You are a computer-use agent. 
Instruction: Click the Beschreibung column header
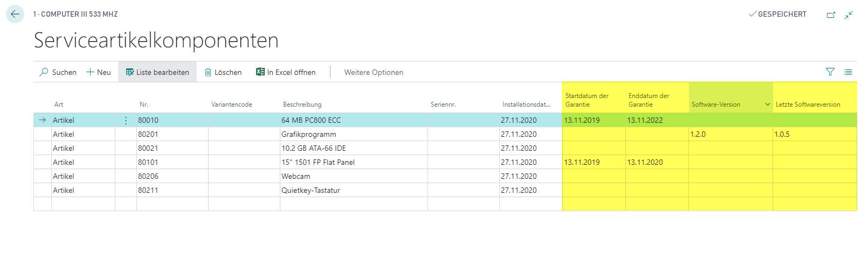(302, 104)
